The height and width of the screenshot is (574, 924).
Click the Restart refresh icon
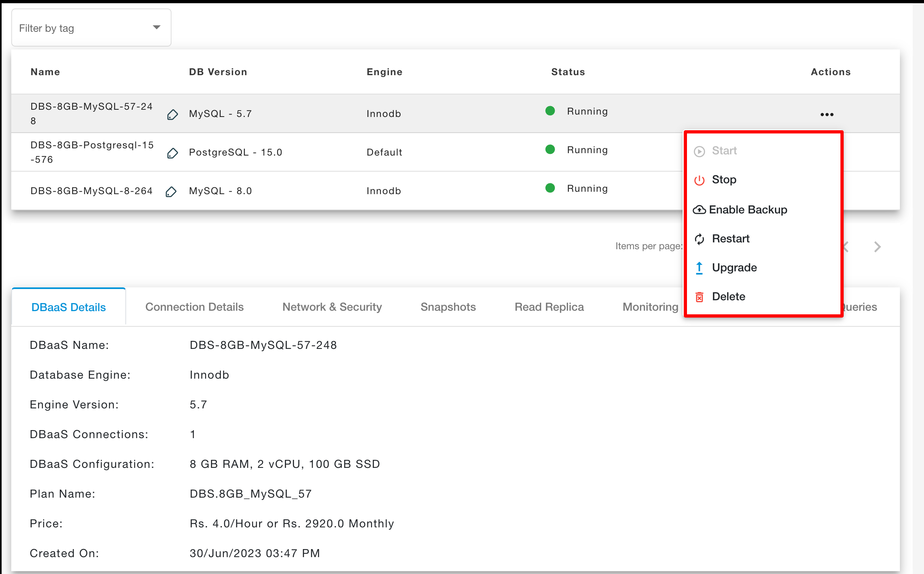coord(699,239)
